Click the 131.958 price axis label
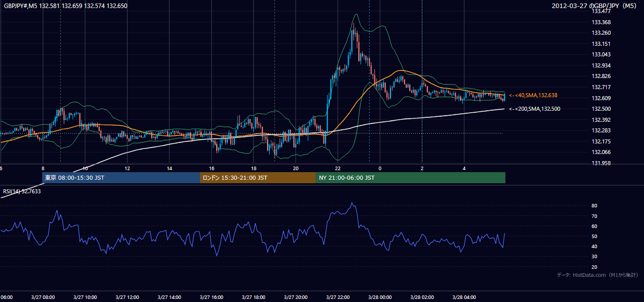The image size is (644, 302). [x=601, y=163]
